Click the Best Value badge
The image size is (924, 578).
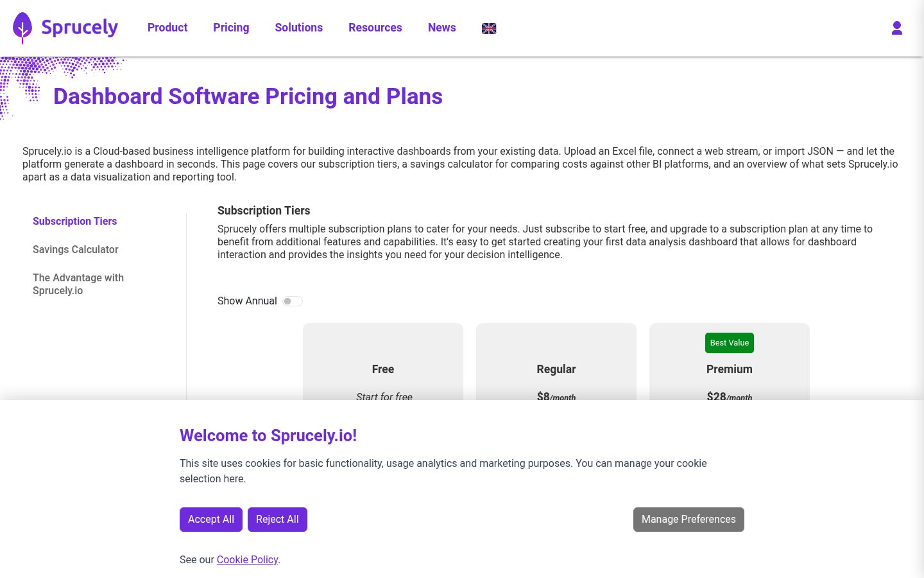tap(730, 343)
